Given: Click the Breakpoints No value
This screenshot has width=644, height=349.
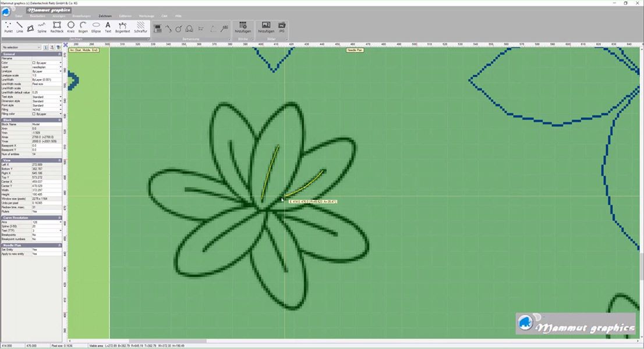Looking at the screenshot, I should tap(47, 235).
